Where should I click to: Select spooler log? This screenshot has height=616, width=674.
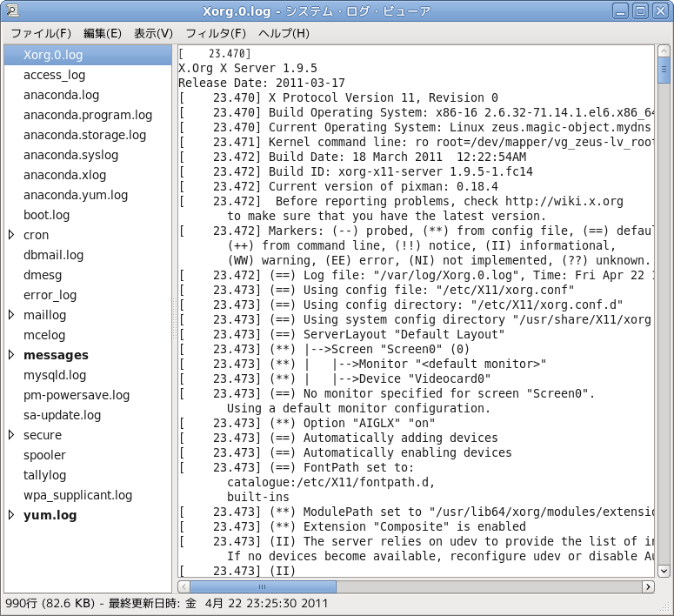click(88, 455)
